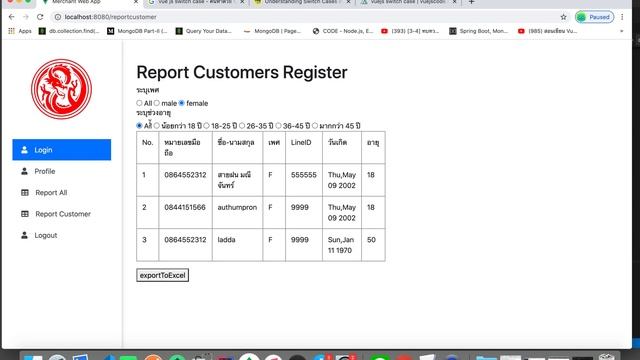
Task: Open the Spring Boot, Mon... bookmark
Action: click(479, 31)
